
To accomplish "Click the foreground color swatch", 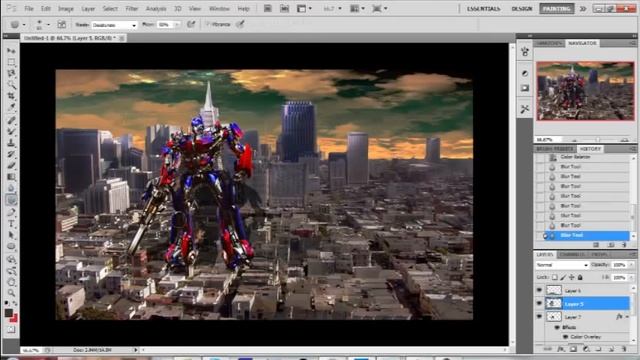I will tap(9, 312).
